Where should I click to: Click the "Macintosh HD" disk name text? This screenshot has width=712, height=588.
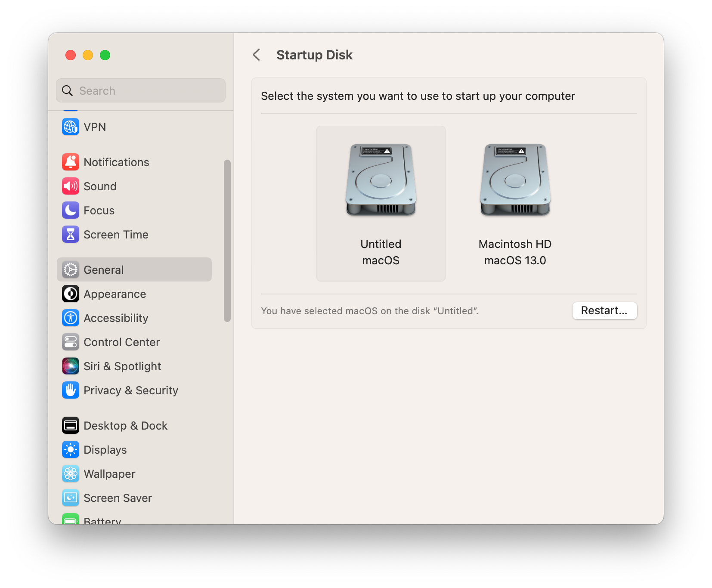(x=515, y=244)
